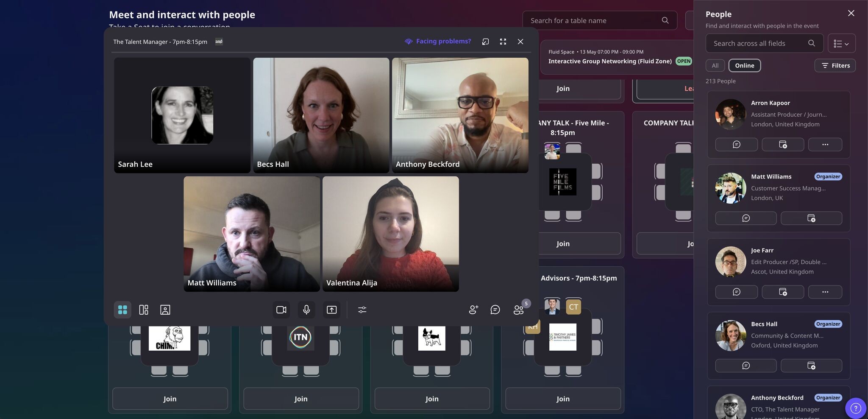The height and width of the screenshot is (419, 868).
Task: Join the ITN table
Action: tap(301, 399)
